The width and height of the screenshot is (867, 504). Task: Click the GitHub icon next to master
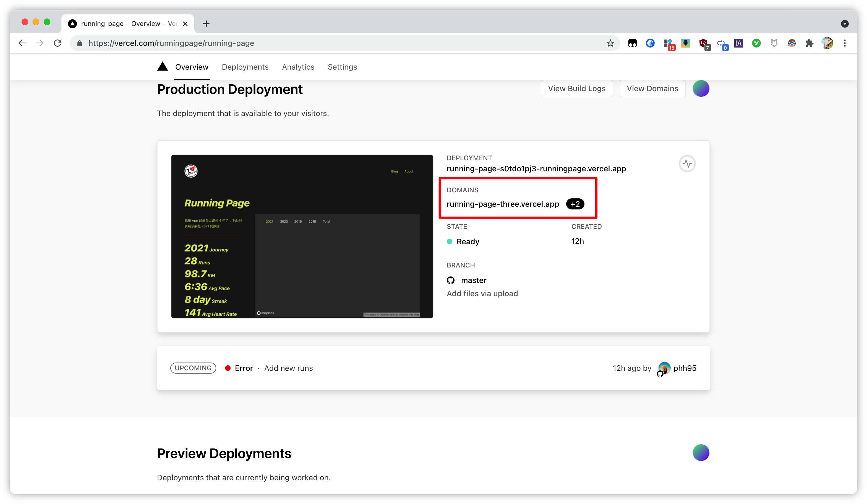[x=450, y=280]
